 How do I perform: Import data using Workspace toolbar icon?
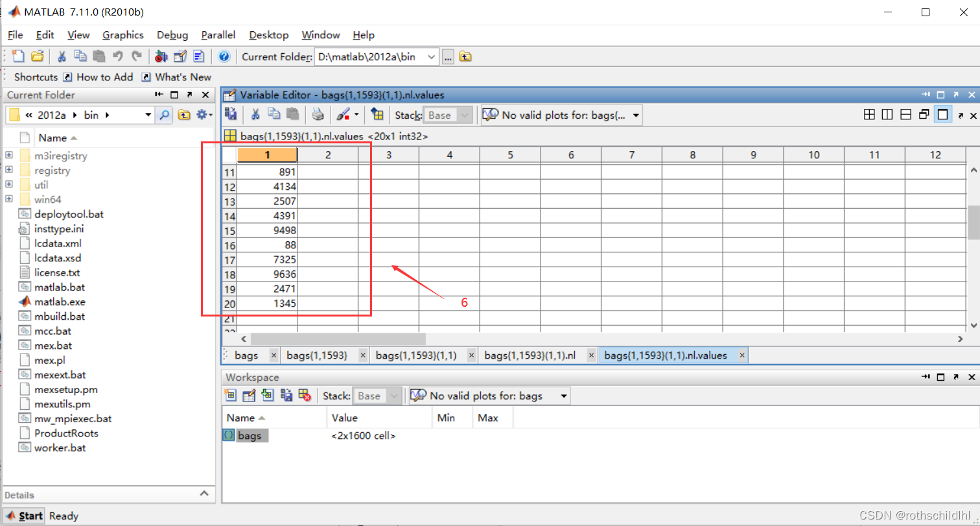268,395
